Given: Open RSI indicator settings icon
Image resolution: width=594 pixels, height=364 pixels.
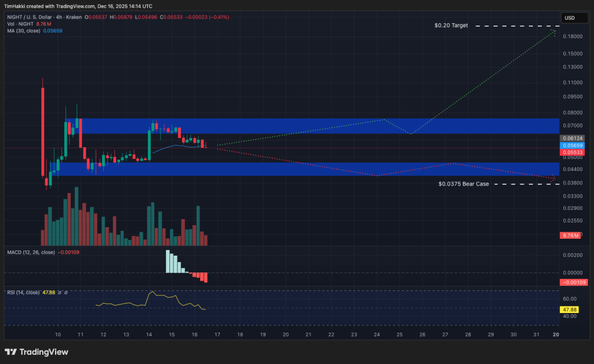Looking at the screenshot, I should coord(66,293).
